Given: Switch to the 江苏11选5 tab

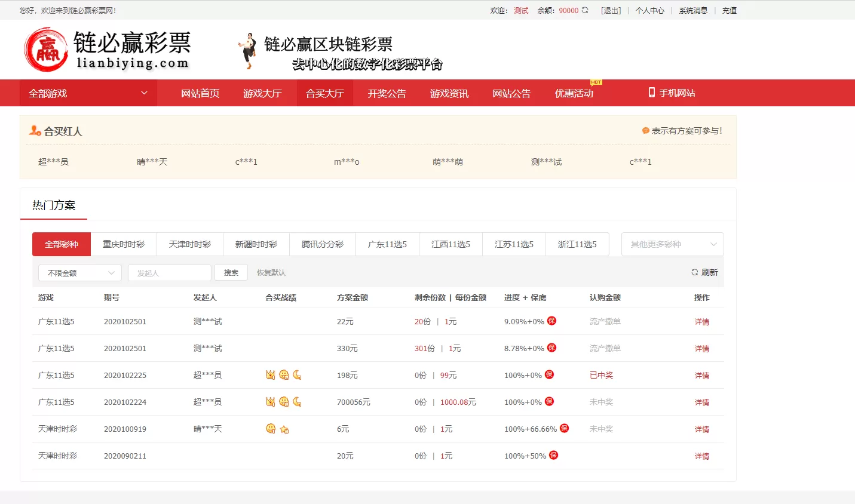Looking at the screenshot, I should point(514,244).
